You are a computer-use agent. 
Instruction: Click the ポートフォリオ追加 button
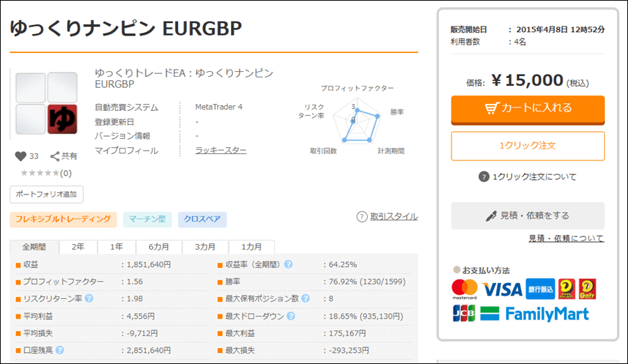(47, 194)
